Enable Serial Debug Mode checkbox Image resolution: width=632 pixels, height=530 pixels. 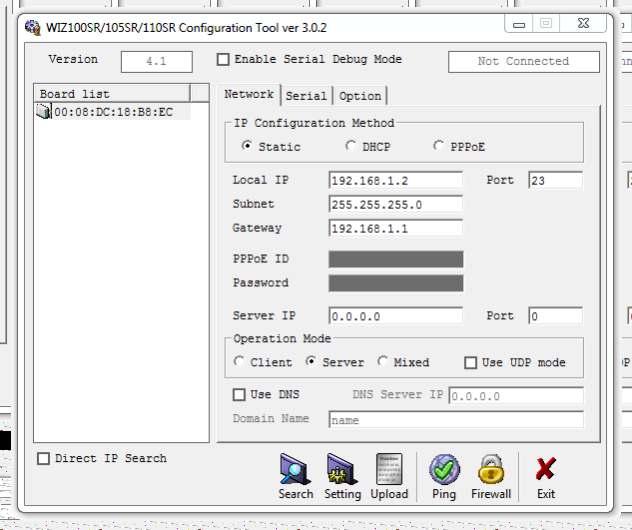coord(223,60)
